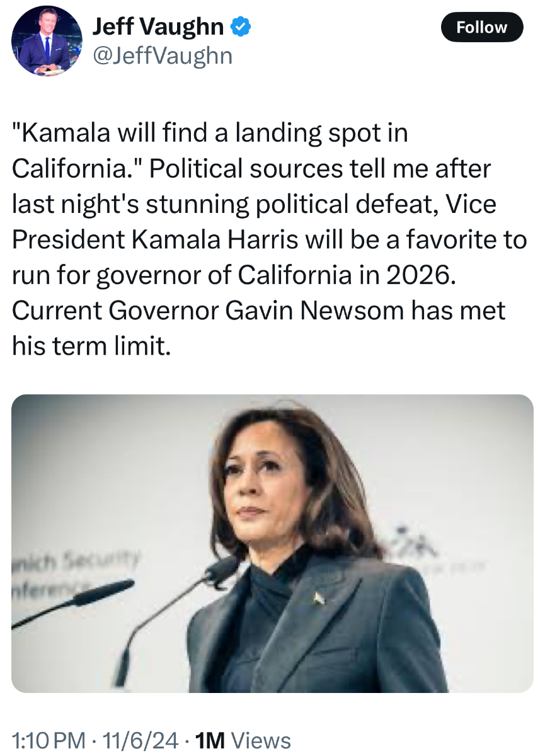
Task: Open the Jeff Vaughn display name link
Action: (158, 27)
